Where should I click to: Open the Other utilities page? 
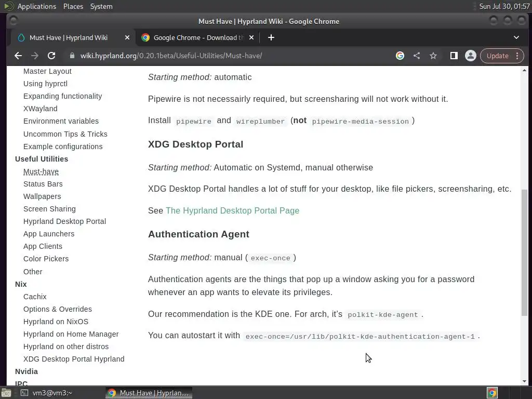click(x=33, y=272)
